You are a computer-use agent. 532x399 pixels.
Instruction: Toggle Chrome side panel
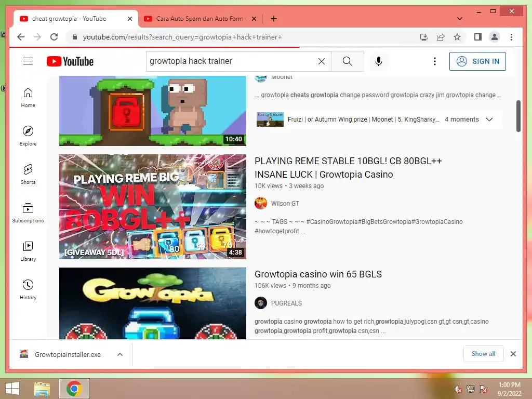[478, 37]
